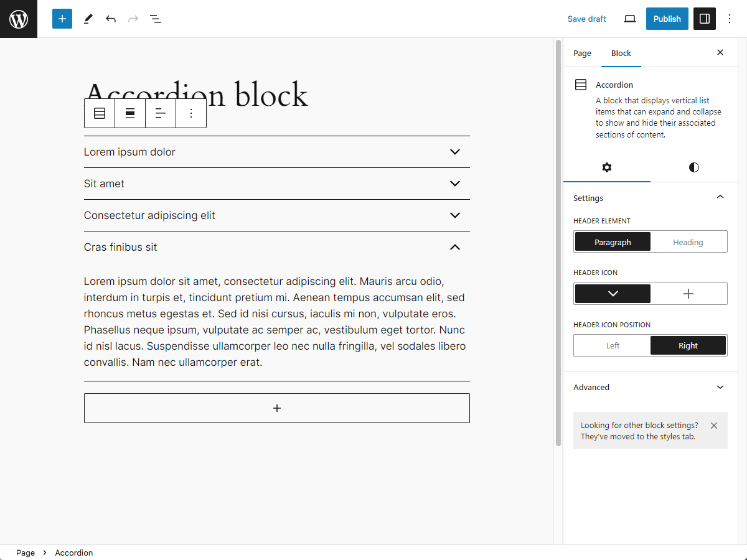747x560 pixels.
Task: Select the Tools pencil icon
Action: [x=88, y=19]
